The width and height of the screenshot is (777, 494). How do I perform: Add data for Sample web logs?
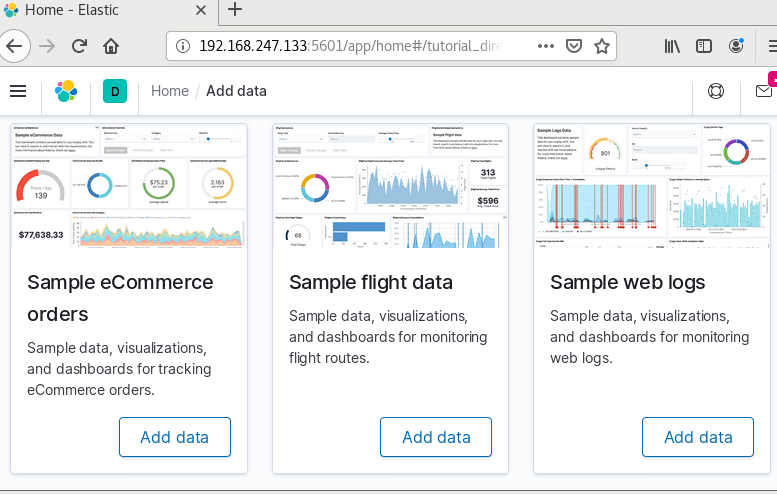click(x=698, y=437)
